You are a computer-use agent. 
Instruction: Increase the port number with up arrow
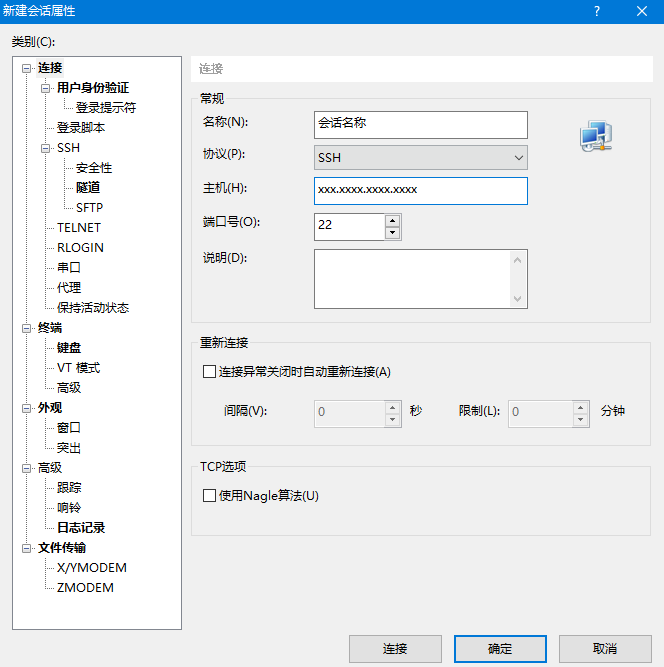393,221
